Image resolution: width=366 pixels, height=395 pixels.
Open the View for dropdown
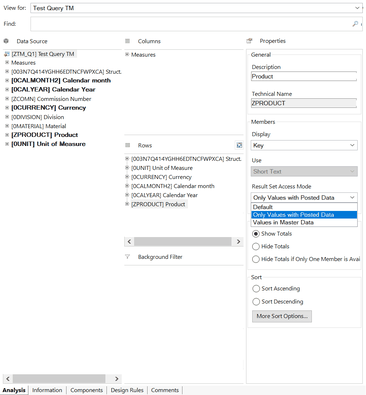[x=196, y=8]
